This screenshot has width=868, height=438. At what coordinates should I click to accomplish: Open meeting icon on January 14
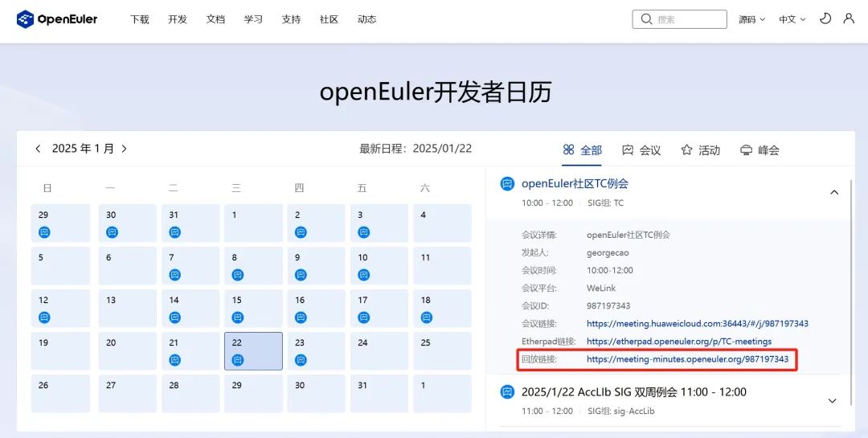click(175, 317)
